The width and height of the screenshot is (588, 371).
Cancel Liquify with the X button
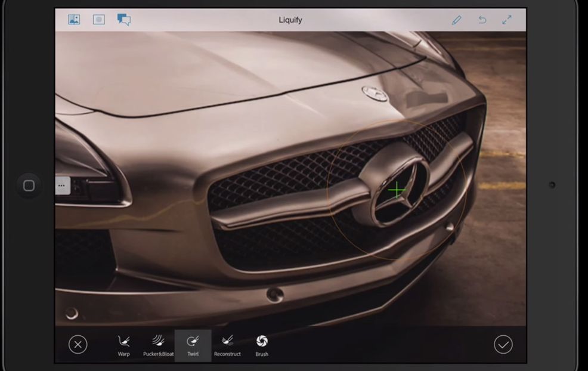[x=78, y=344]
